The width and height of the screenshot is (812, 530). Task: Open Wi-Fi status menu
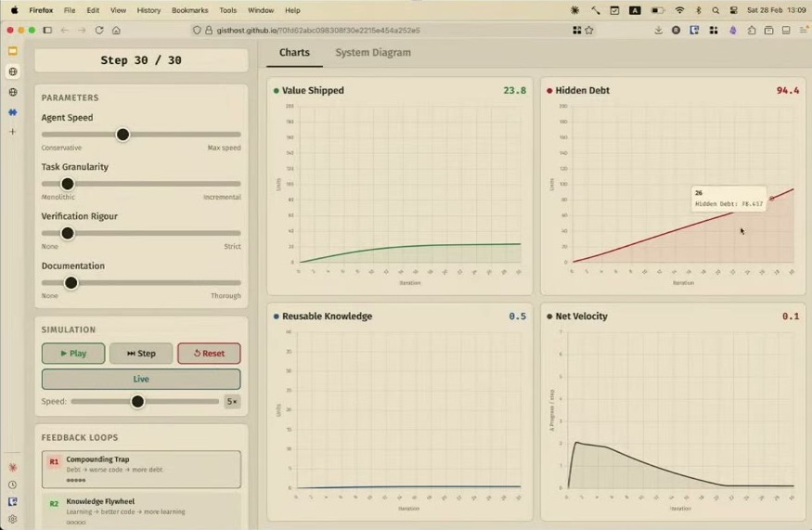679,10
